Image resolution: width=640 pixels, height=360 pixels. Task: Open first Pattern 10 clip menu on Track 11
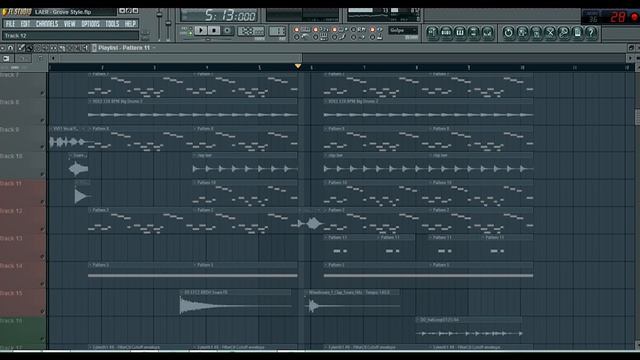pos(195,183)
